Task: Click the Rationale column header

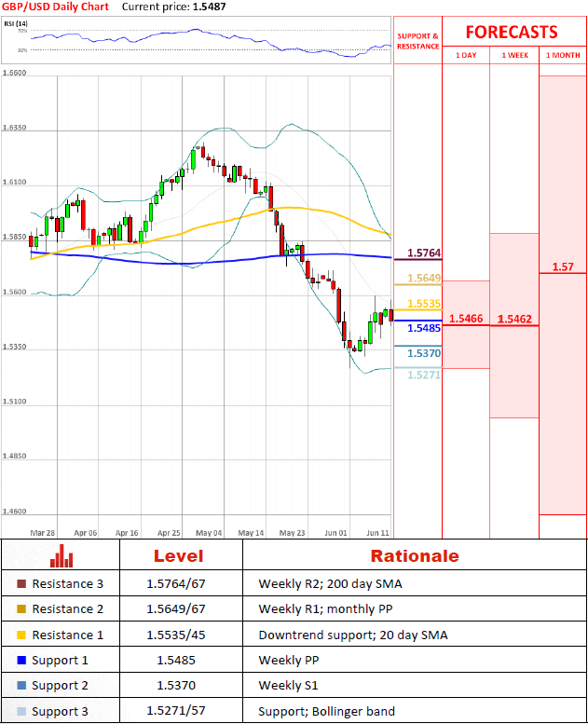Action: coord(415,556)
